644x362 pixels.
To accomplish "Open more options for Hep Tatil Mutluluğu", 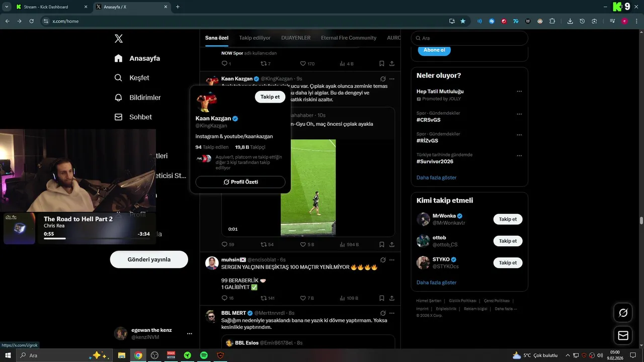I will point(519,92).
